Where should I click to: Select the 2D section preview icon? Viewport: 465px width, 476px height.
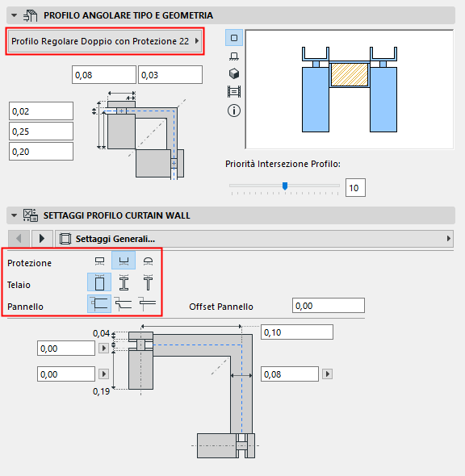tap(234, 38)
